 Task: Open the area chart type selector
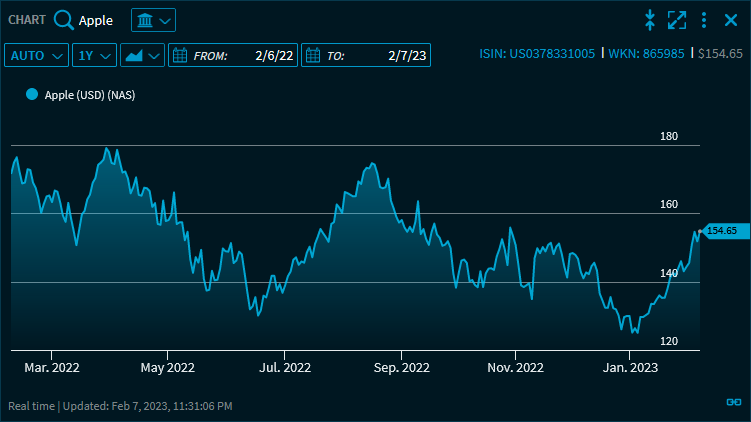(142, 55)
